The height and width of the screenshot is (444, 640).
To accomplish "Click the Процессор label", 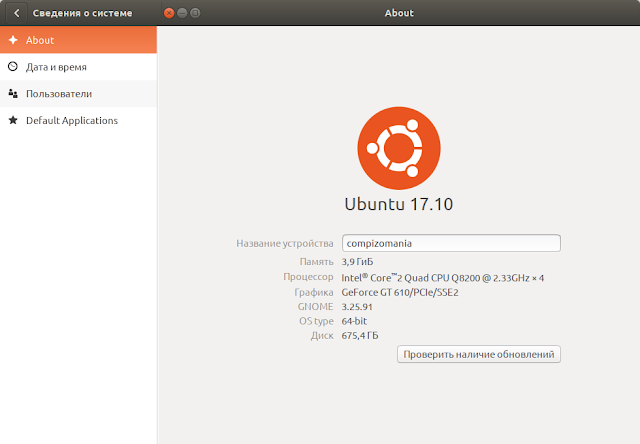I will coord(309,277).
